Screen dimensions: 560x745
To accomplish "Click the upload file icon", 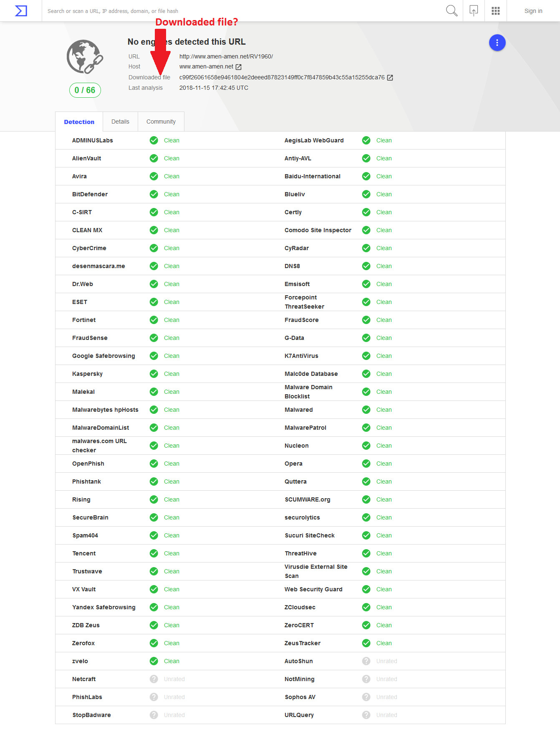I will [474, 11].
